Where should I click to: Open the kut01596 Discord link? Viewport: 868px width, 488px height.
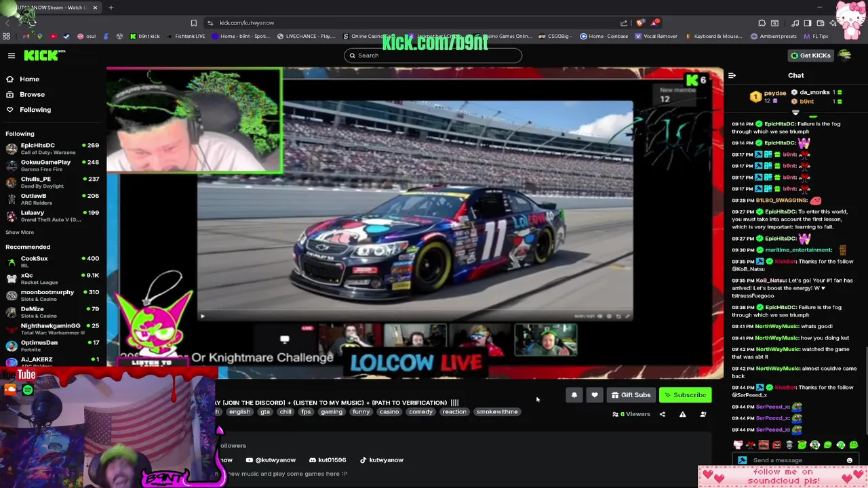328,460
